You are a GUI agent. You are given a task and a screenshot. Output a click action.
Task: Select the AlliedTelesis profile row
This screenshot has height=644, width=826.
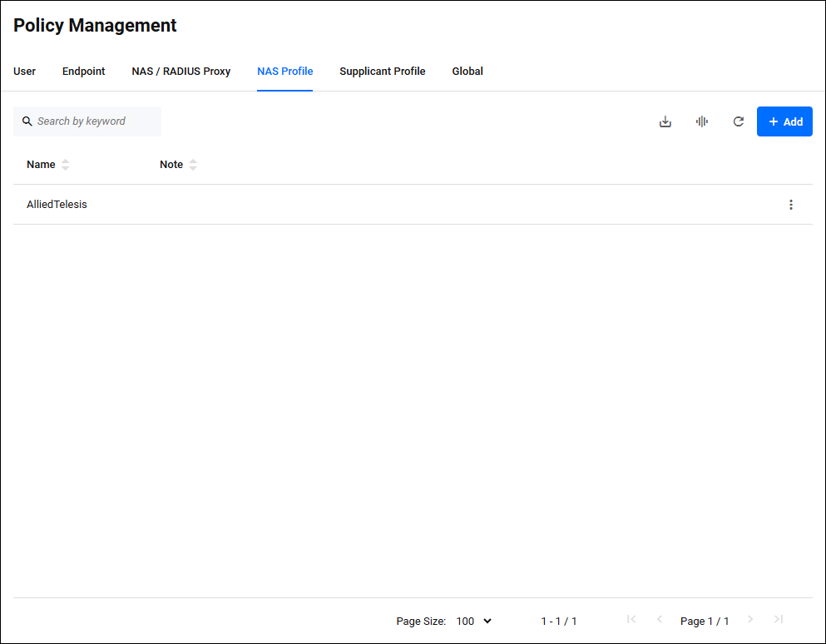point(57,205)
